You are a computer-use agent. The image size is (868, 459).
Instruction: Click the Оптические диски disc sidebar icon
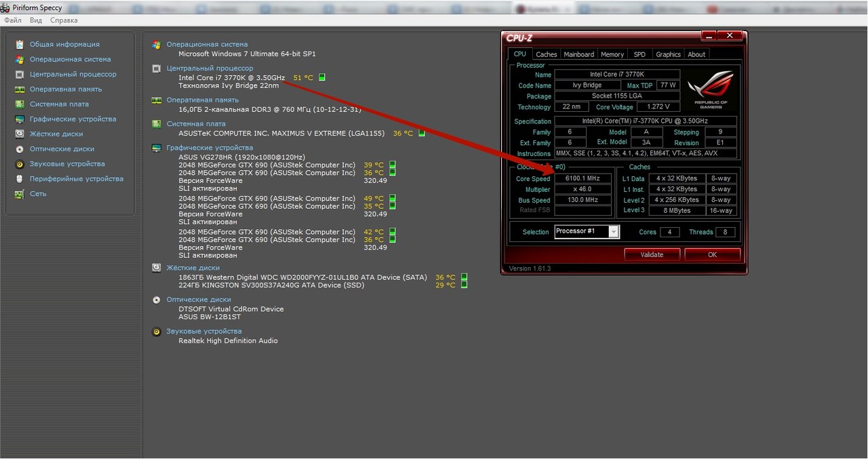[20, 148]
